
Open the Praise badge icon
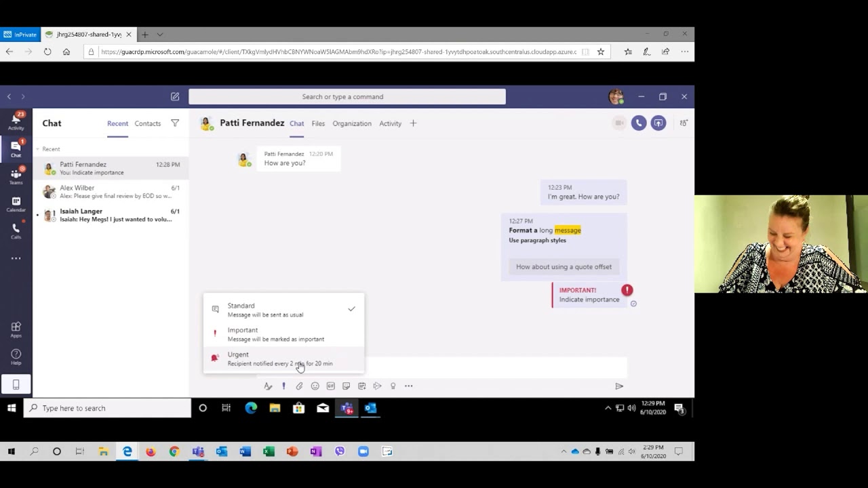pyautogui.click(x=393, y=386)
